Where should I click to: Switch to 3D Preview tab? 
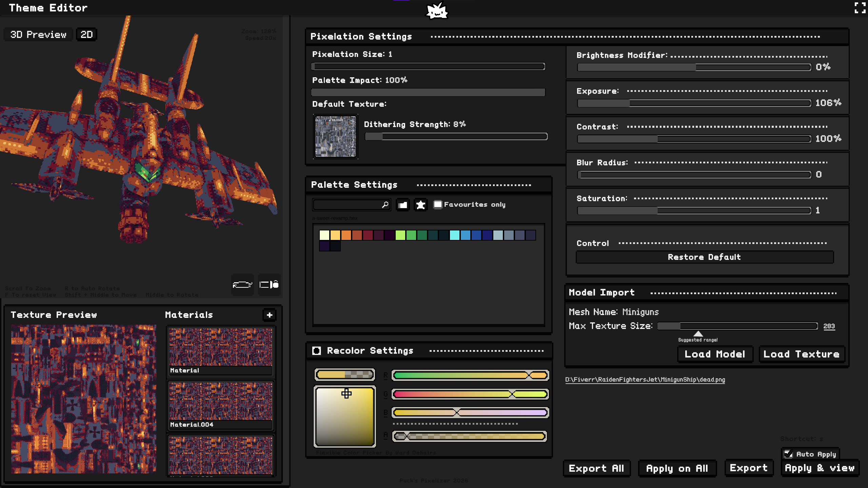point(38,35)
